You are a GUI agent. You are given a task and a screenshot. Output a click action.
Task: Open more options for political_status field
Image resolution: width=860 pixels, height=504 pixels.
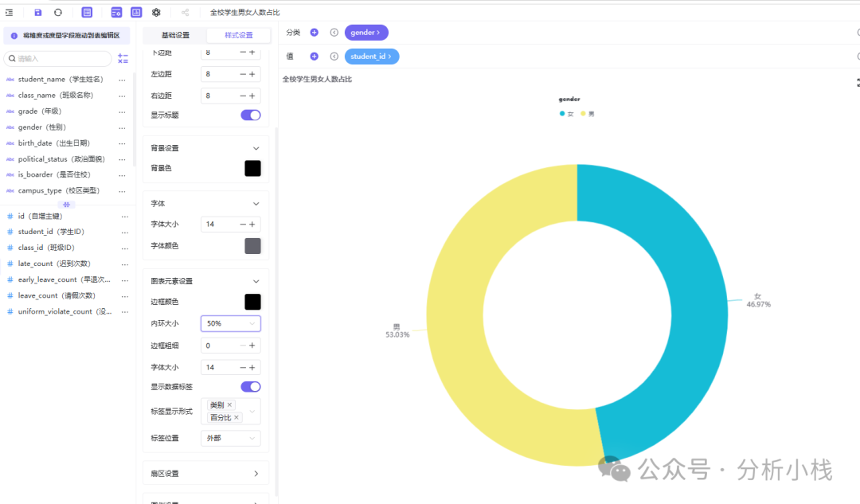[x=123, y=159]
